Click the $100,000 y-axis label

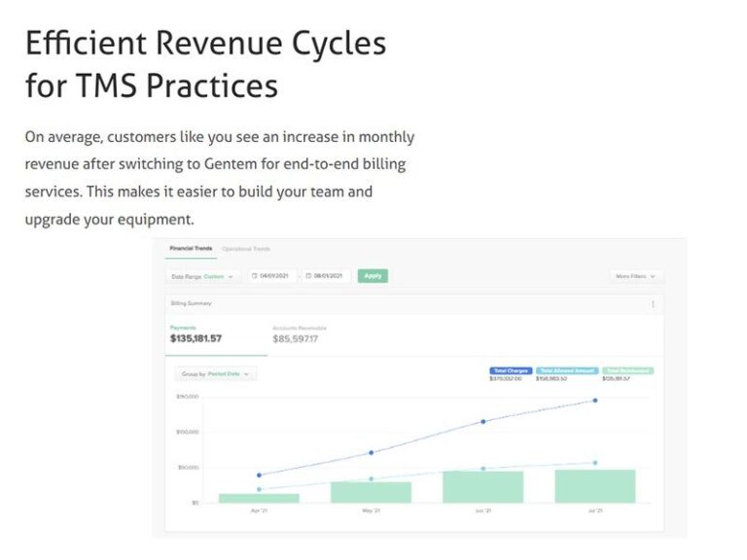point(187,432)
